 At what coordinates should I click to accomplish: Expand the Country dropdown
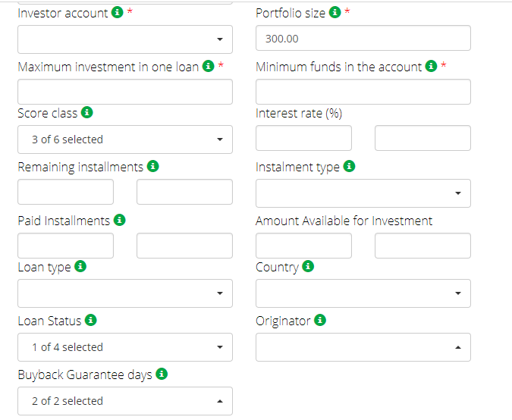pyautogui.click(x=363, y=293)
